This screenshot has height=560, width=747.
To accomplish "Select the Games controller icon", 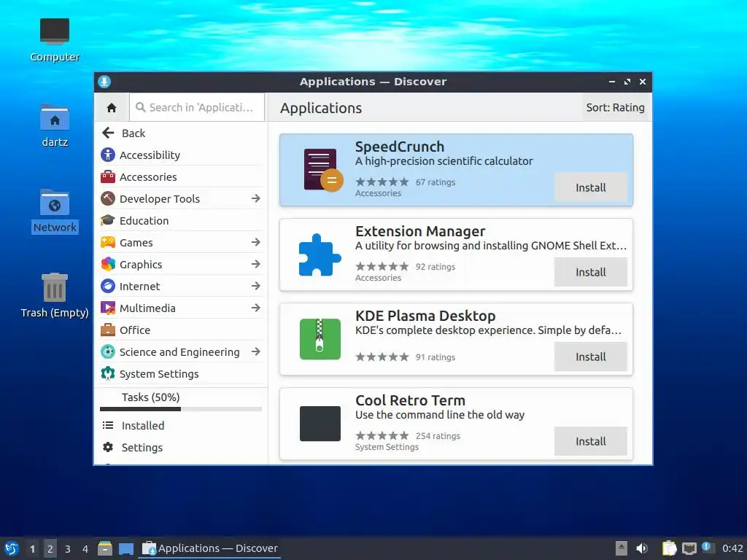I will (x=108, y=242).
